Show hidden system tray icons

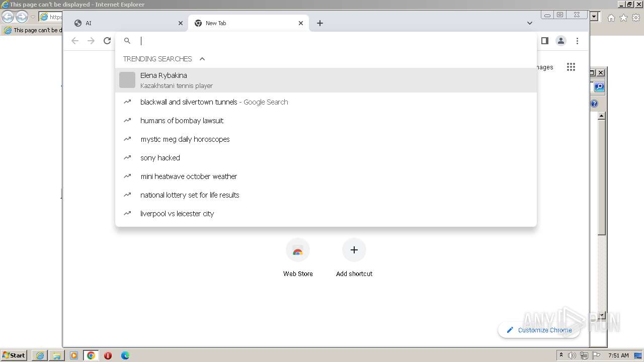(561, 355)
